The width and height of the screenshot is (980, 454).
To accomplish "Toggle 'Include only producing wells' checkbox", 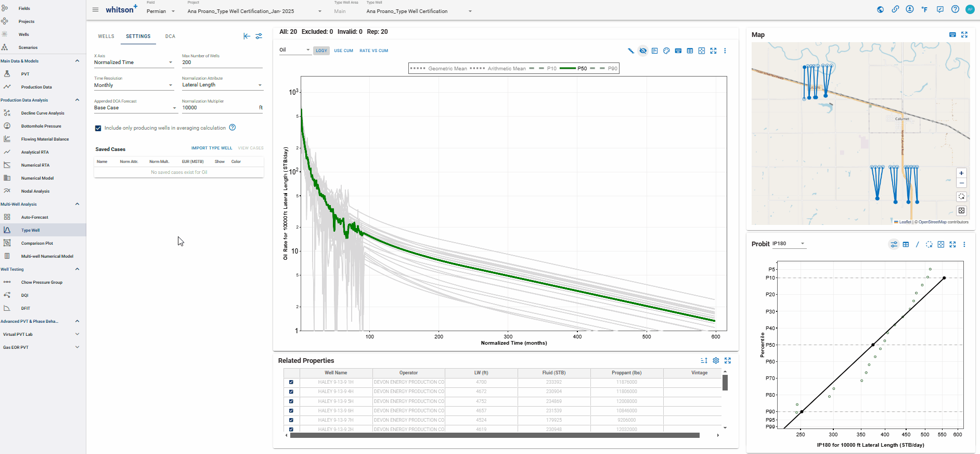I will (98, 128).
